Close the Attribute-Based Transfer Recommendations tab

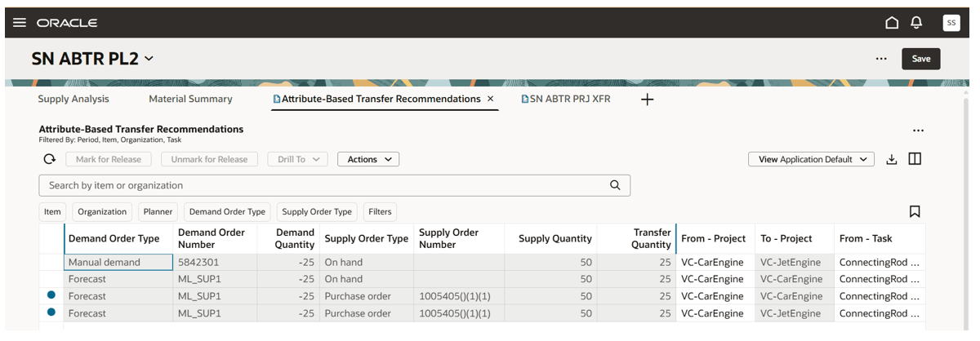[x=490, y=99]
